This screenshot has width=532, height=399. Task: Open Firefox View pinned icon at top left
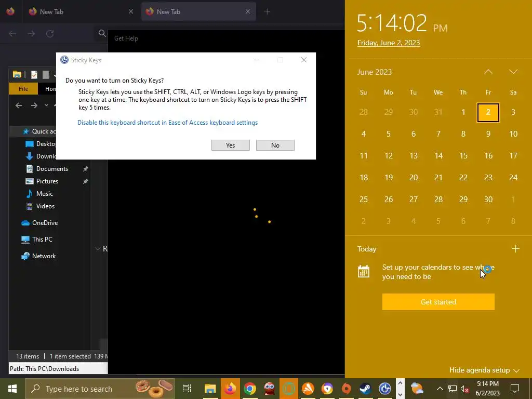coord(10,11)
